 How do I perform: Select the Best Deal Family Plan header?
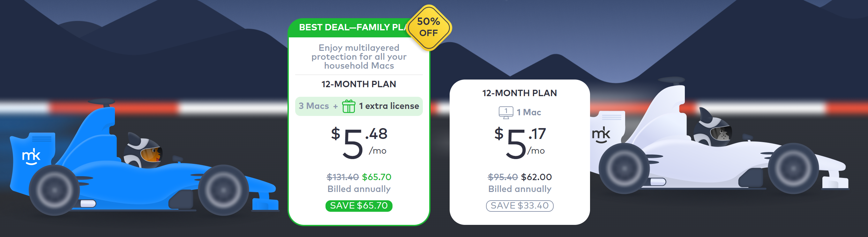pos(352,27)
